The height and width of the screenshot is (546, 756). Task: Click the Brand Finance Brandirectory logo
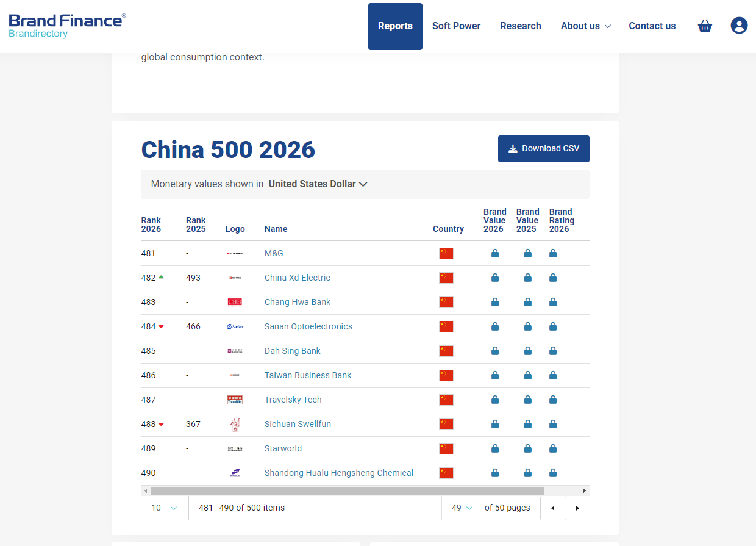(67, 26)
